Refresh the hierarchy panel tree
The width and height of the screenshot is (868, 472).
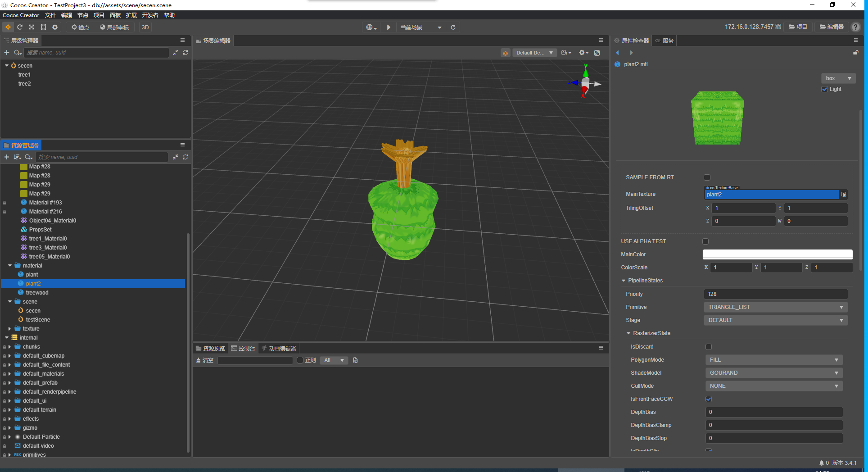[x=185, y=53]
